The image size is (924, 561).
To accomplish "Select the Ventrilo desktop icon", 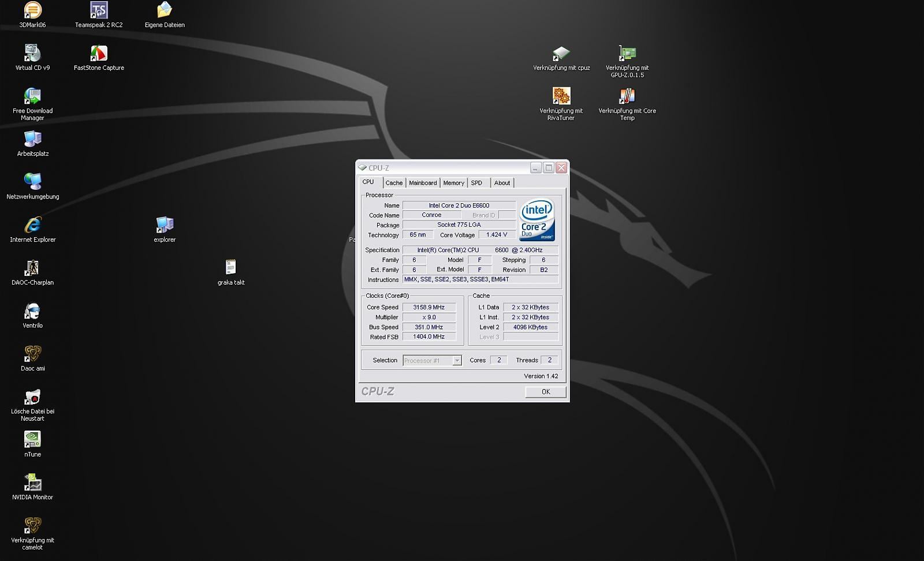I will [x=32, y=311].
